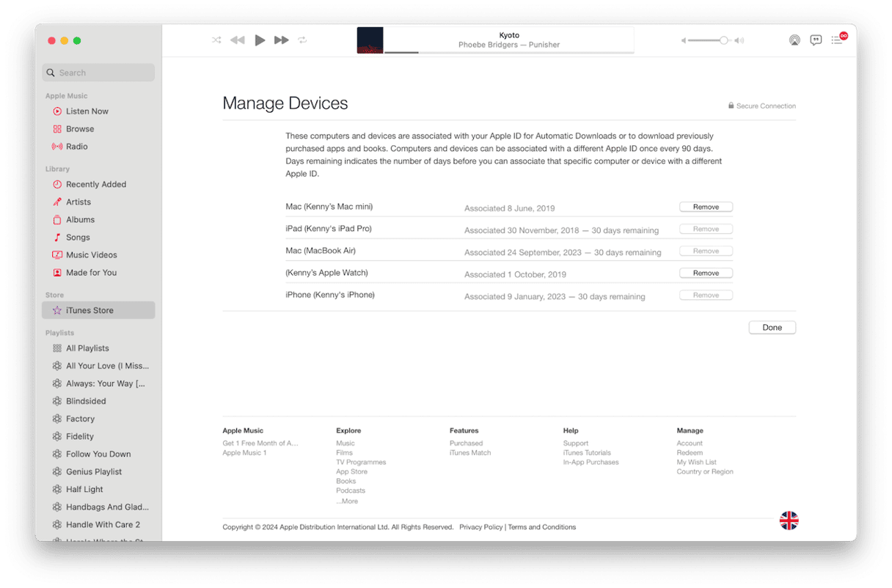
Task: Click Remove for MacBook Air
Action: (706, 251)
